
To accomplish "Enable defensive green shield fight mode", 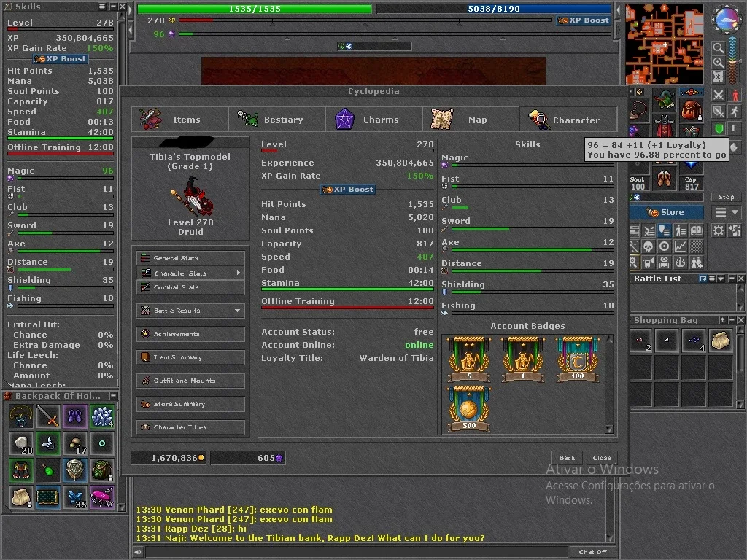I will (719, 128).
